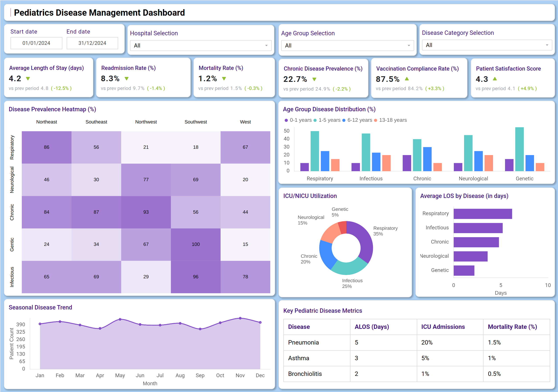Open the Hospital Selection dropdown

point(201,46)
